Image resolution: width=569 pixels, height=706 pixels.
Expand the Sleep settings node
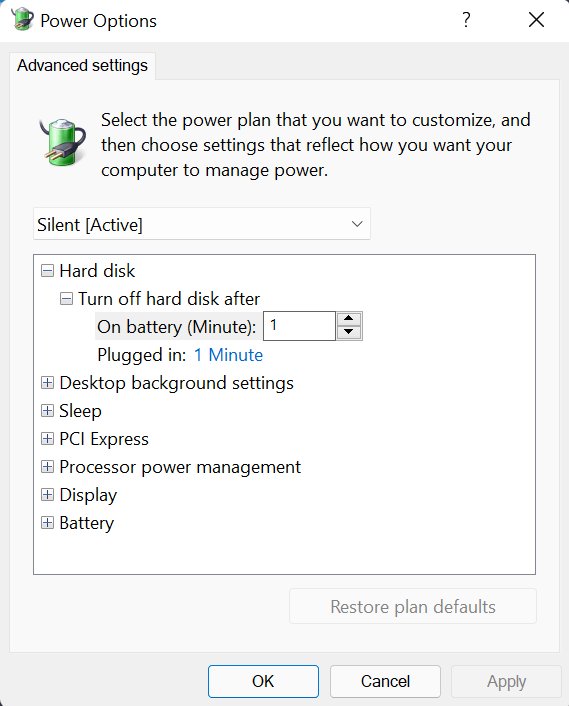(x=47, y=411)
